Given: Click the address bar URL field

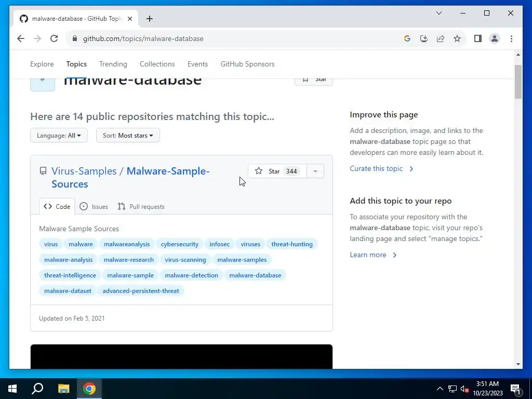Looking at the screenshot, I should coord(237,38).
